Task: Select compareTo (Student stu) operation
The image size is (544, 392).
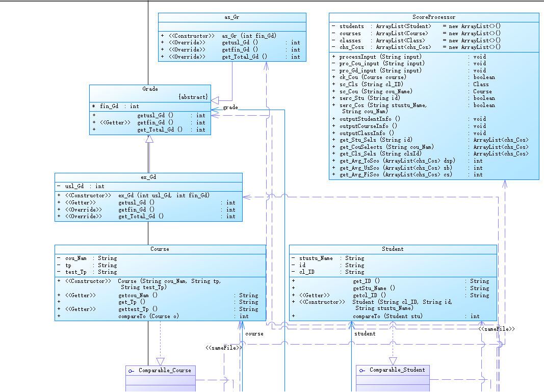Action: pyautogui.click(x=386, y=317)
